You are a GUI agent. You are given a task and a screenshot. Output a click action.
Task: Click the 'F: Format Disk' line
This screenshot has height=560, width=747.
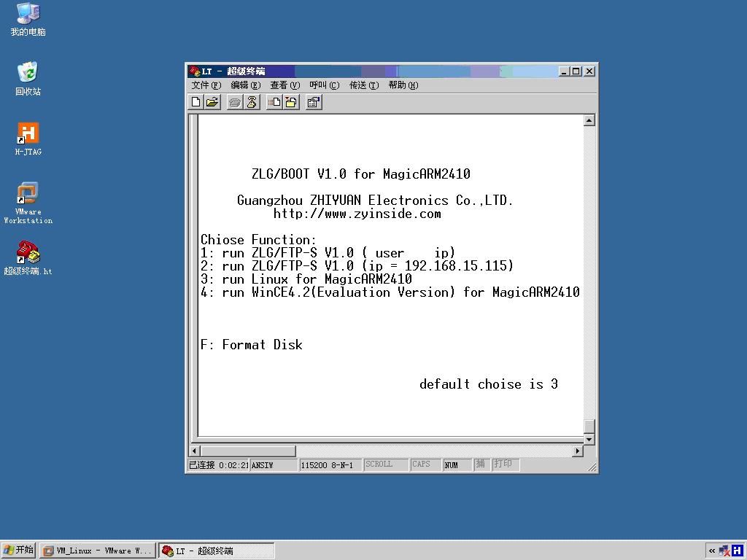(251, 345)
